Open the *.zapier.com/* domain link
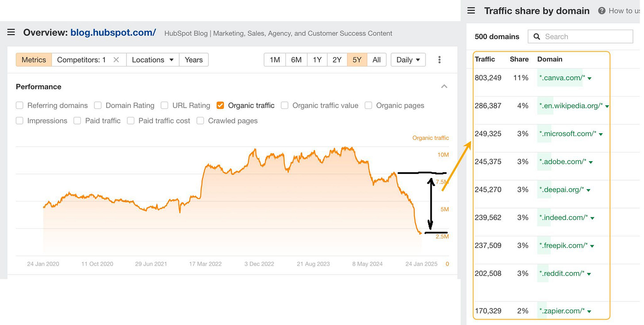 point(562,311)
